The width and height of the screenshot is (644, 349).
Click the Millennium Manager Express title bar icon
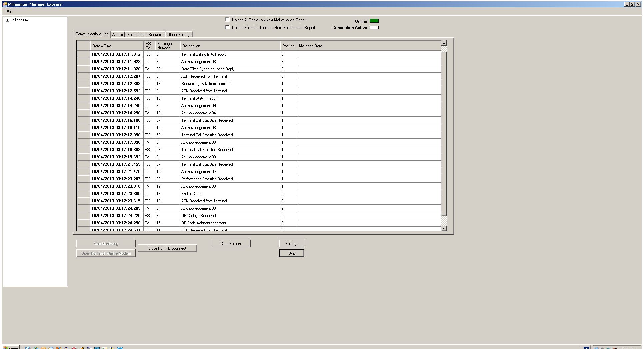(x=5, y=4)
